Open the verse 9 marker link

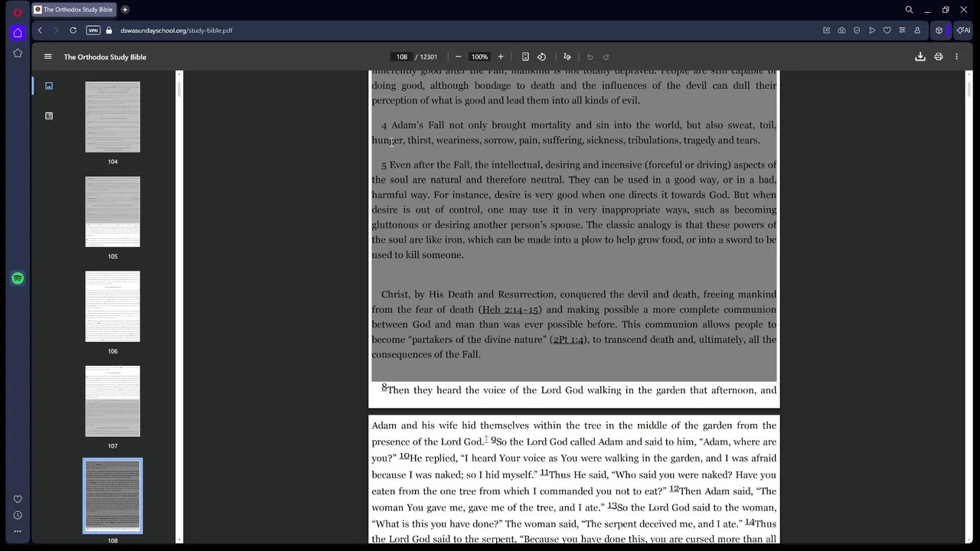493,441
